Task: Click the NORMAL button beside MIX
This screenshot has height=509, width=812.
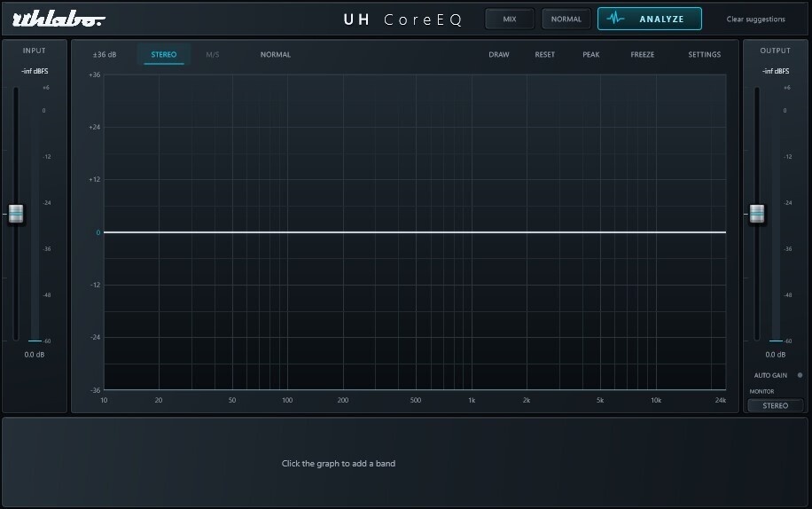Action: [x=566, y=20]
